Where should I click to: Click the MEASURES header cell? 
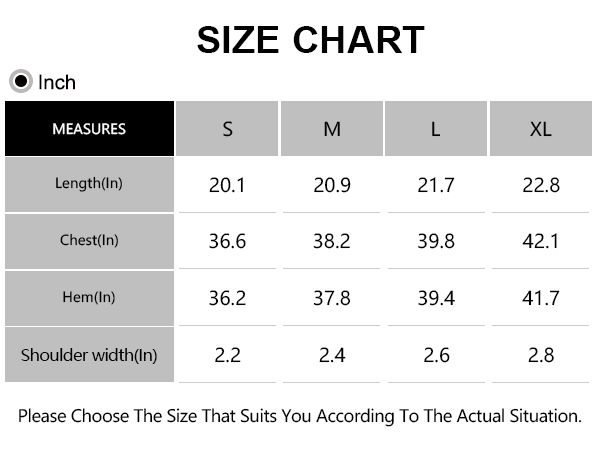click(90, 129)
